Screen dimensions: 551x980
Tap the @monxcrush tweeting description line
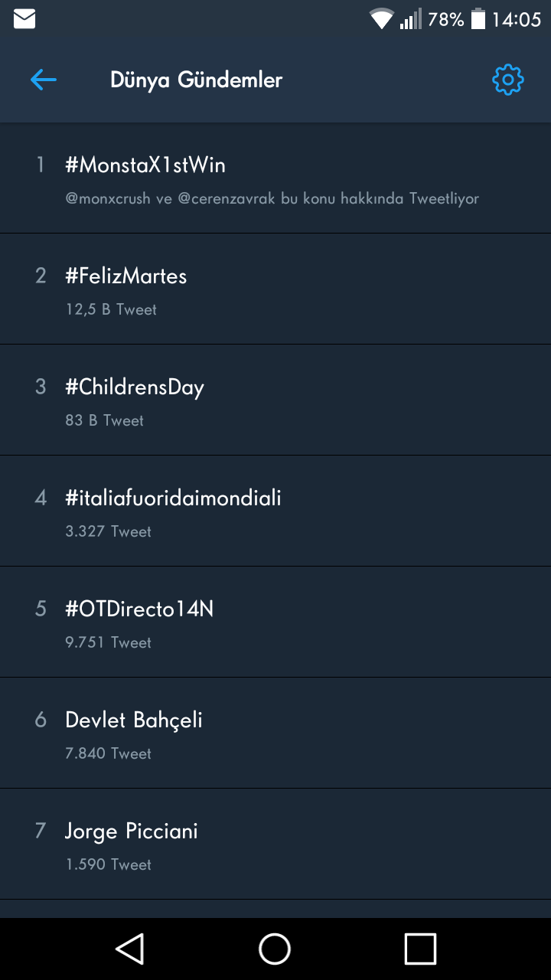coord(272,198)
